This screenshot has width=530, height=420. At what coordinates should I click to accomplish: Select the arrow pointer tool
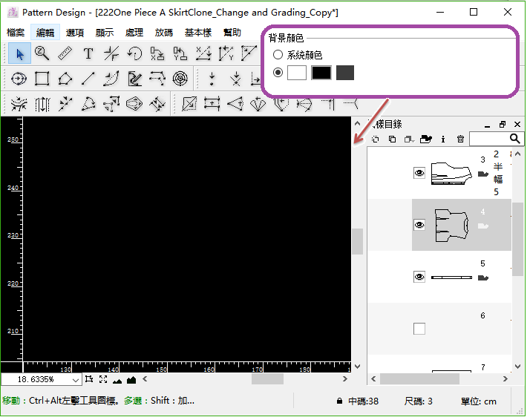tap(19, 53)
